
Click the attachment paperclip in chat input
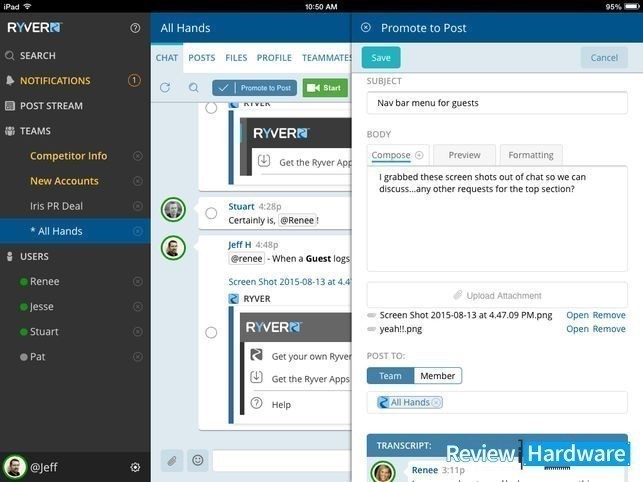coord(172,461)
